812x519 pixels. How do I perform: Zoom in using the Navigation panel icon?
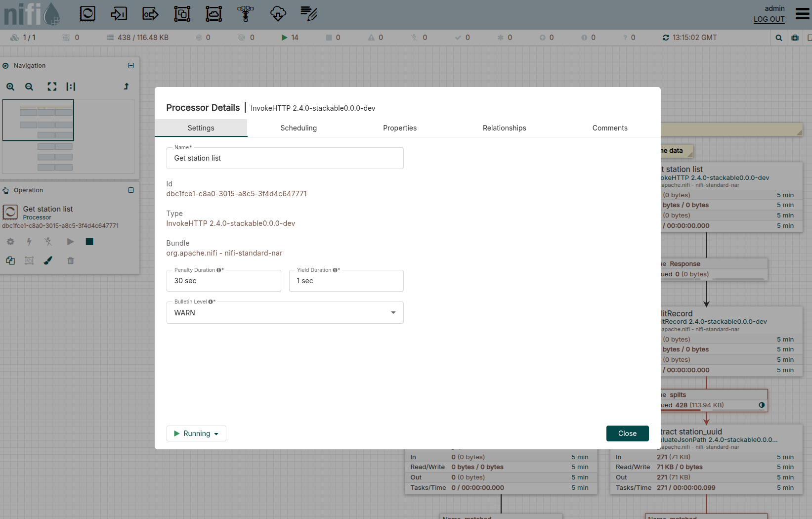click(10, 86)
